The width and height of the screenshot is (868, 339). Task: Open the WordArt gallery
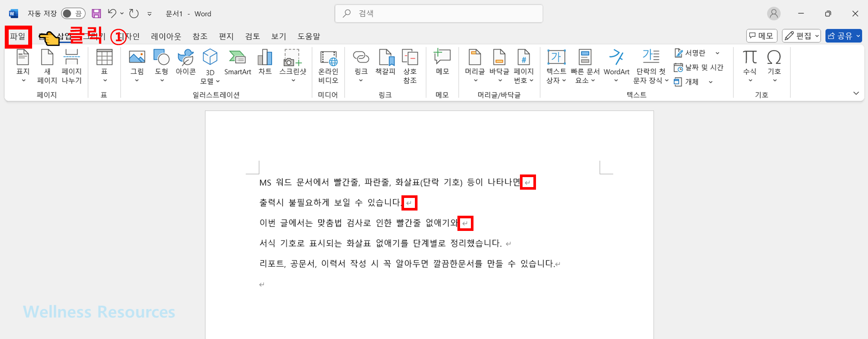point(616,66)
